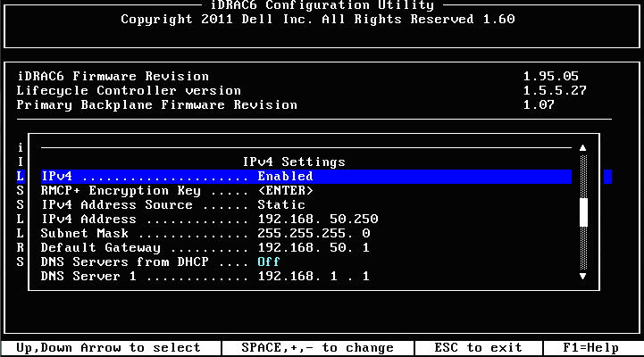Select the R menu row behind dialog
Image resolution: width=644 pixels, height=357 pixels.
coord(21,248)
